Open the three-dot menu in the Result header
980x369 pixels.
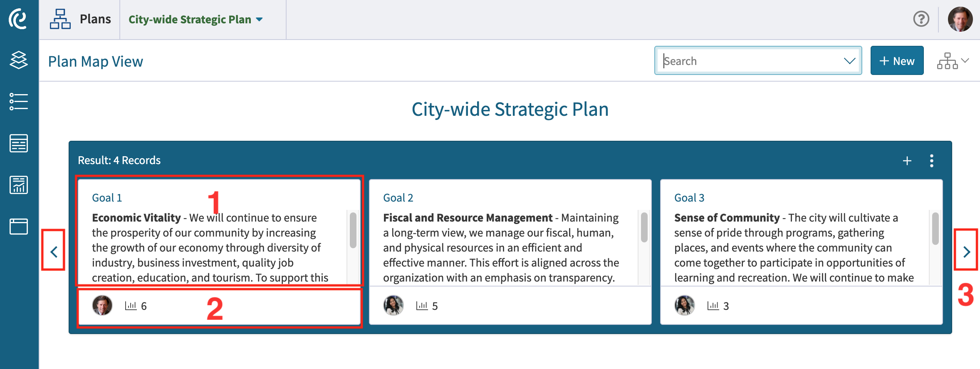point(932,161)
